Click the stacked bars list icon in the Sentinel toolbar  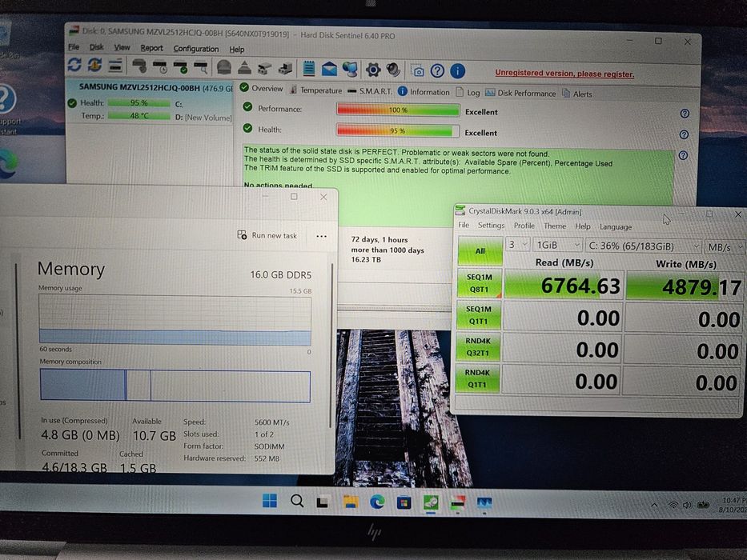pyautogui.click(x=115, y=66)
